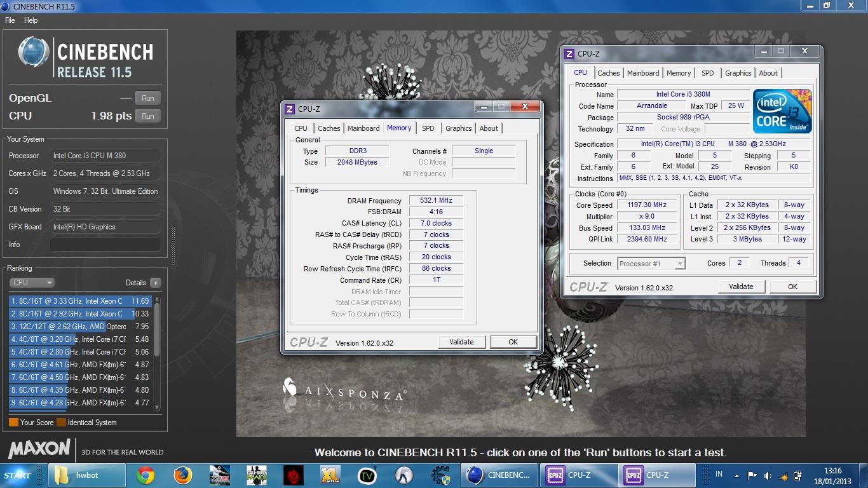868x488 pixels.
Task: Open Graphics tab in right CPU-Z window
Action: 738,73
